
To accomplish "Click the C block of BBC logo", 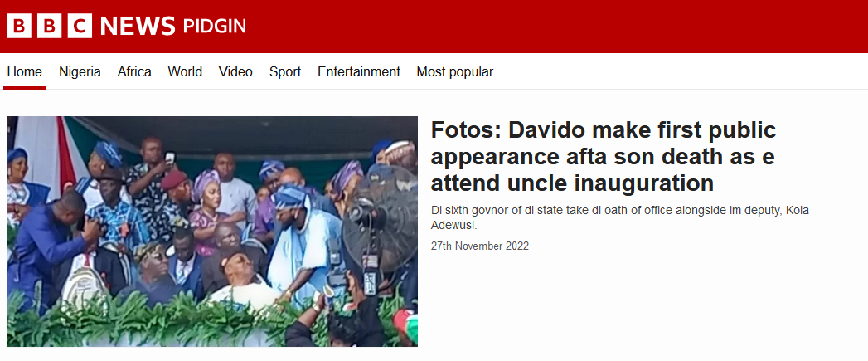I will 80,26.
